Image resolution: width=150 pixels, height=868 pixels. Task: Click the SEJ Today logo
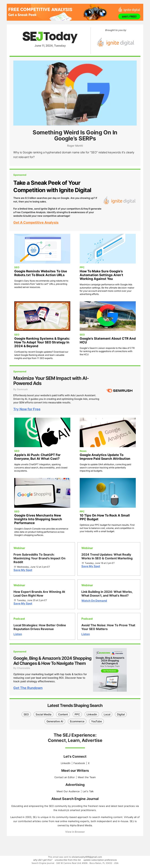coord(50,36)
